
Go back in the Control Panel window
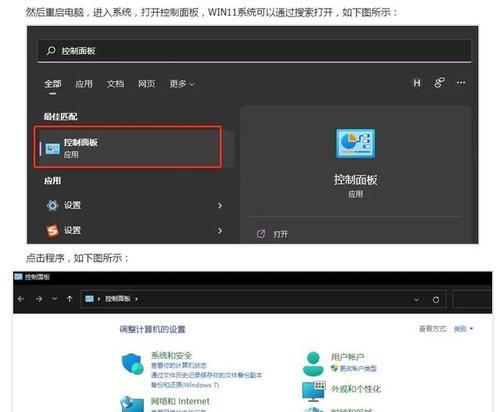(x=21, y=299)
